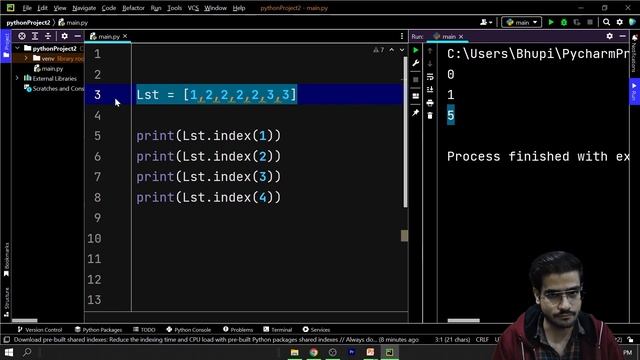Rerun main in the Run panel

tap(416, 50)
